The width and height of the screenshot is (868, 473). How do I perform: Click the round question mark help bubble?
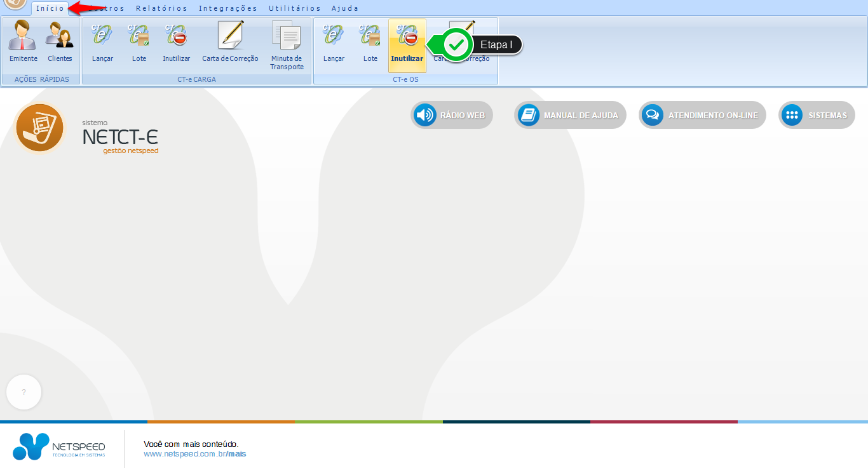point(24,392)
